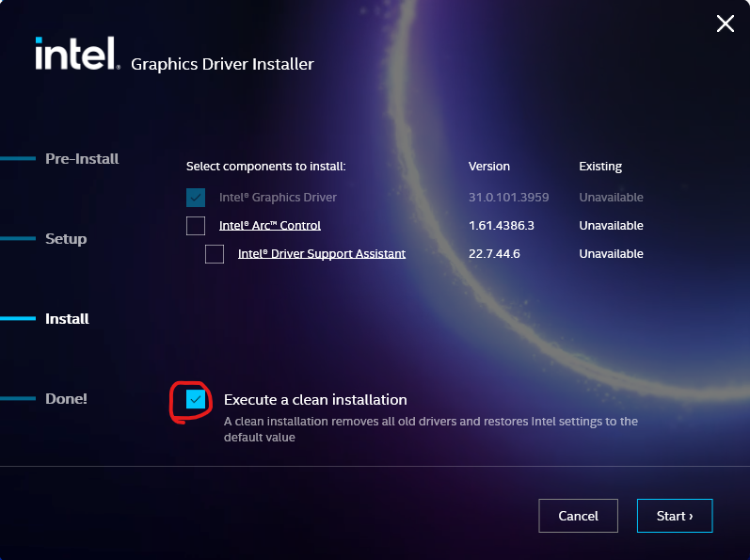
Task: Click Unavailable status for Arc Control
Action: [611, 225]
